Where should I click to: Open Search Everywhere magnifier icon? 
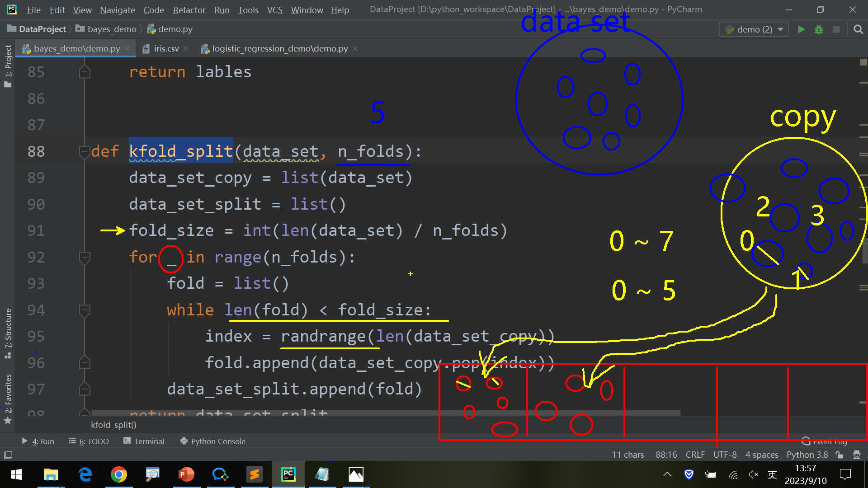[x=858, y=29]
